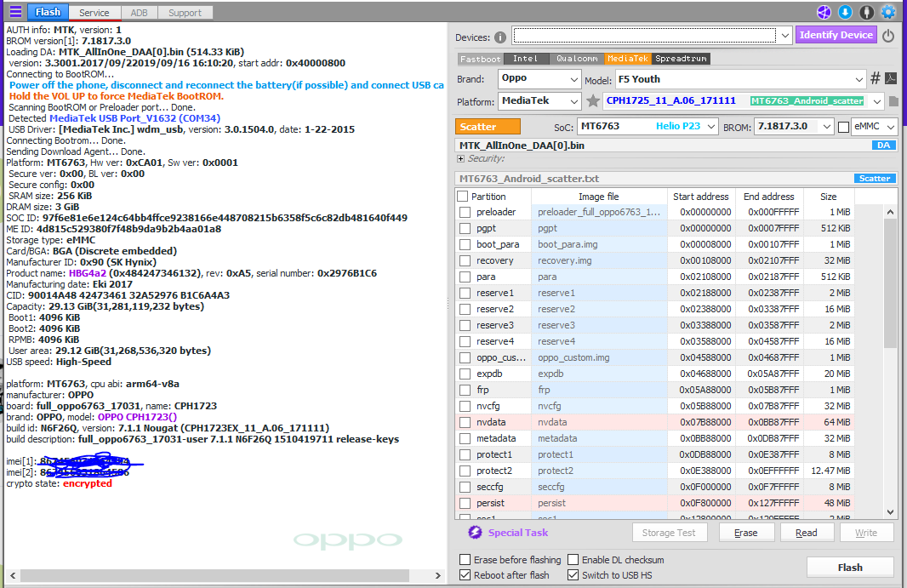The image size is (907, 588).
Task: Click the log horizontal scrollbar thumb
Action: pyautogui.click(x=214, y=576)
